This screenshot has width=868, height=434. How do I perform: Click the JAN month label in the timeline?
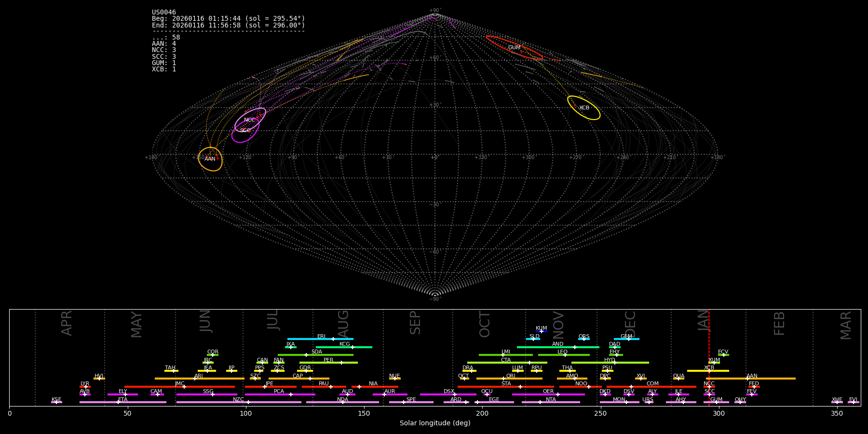704,320
